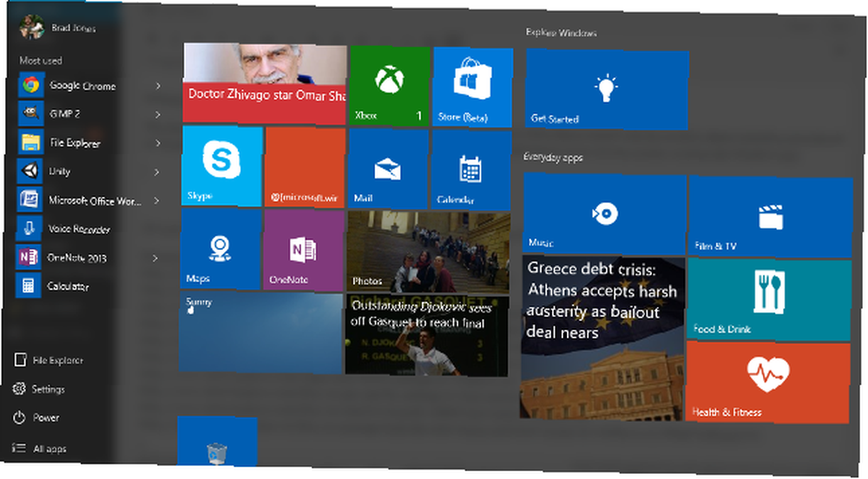Open the Photos live tile
Viewport: 868px width, 479px height.
pyautogui.click(x=428, y=253)
